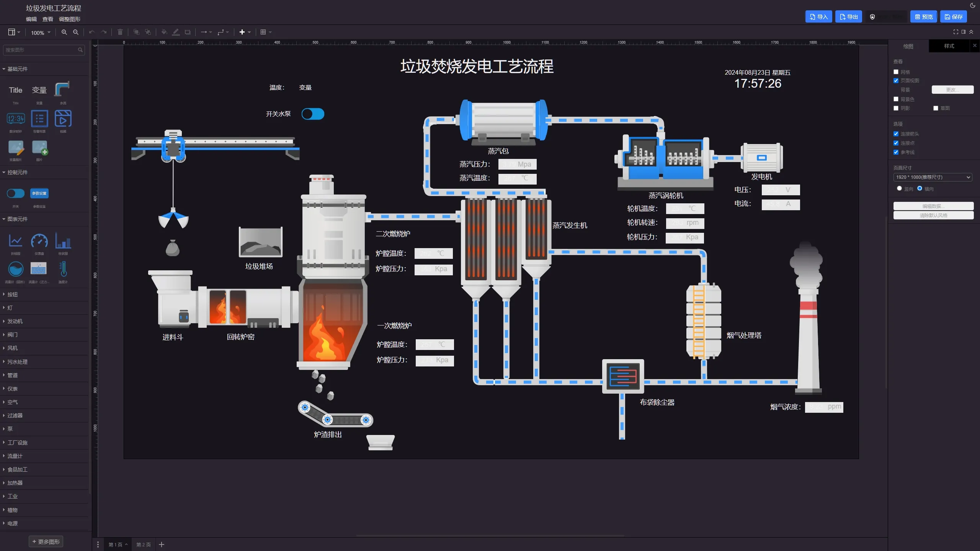Screen dimensions: 980x551
Task: Expand the 阀门 shape category
Action: pyautogui.click(x=12, y=335)
